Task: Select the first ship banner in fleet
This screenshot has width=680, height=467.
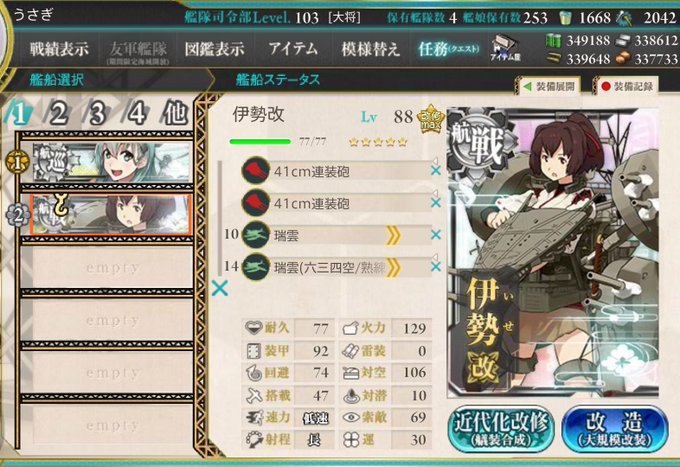Action: point(112,162)
